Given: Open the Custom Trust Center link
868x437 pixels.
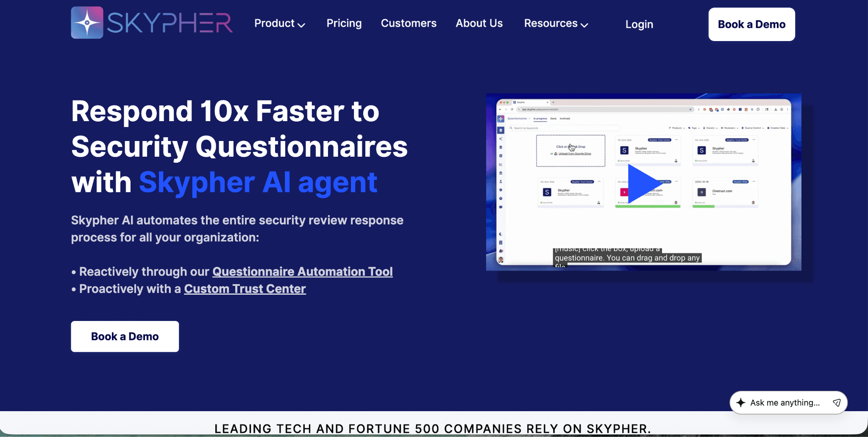Looking at the screenshot, I should point(245,289).
